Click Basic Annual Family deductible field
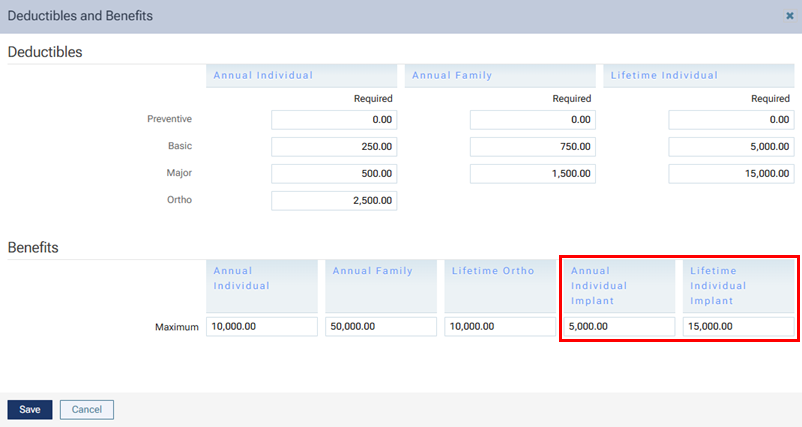 532,147
